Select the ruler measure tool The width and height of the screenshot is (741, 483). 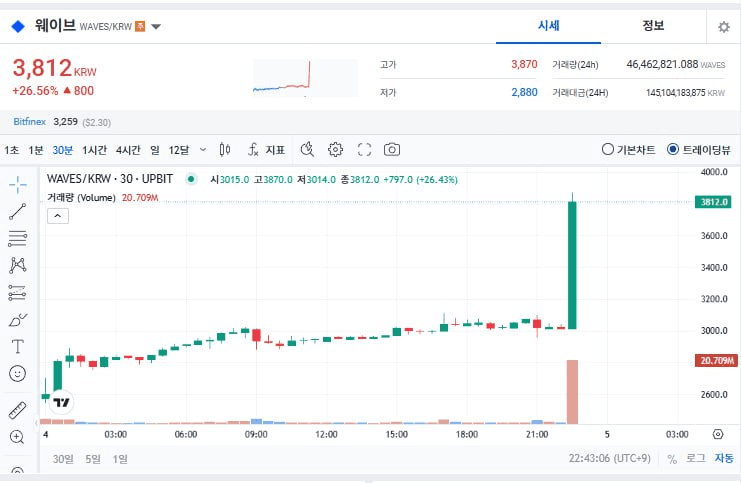point(17,410)
